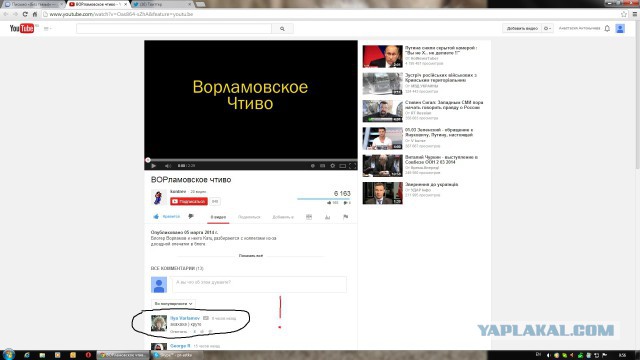The height and width of the screenshot is (360, 640).
Task: Click the Добавить видео upload button
Action: (522, 29)
